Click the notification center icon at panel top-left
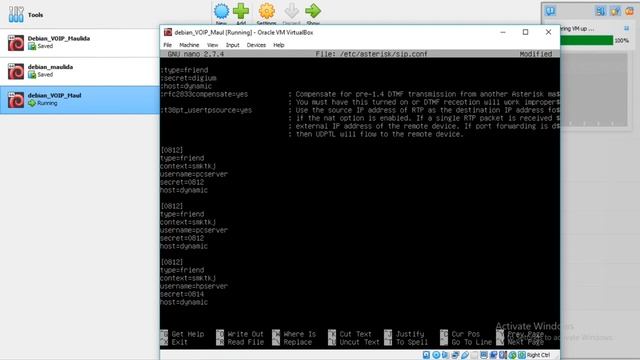Screen dimensions: 640x360 550,11
